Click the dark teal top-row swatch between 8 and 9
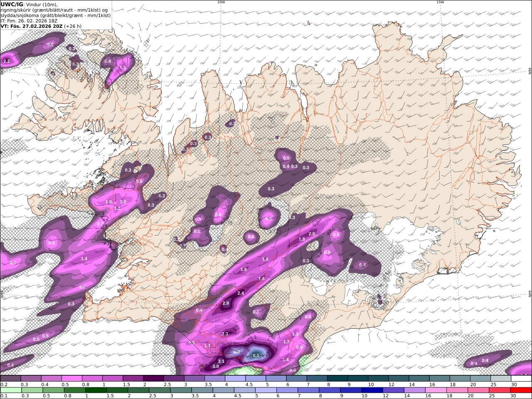The height and width of the screenshot is (399, 532). pos(337,379)
